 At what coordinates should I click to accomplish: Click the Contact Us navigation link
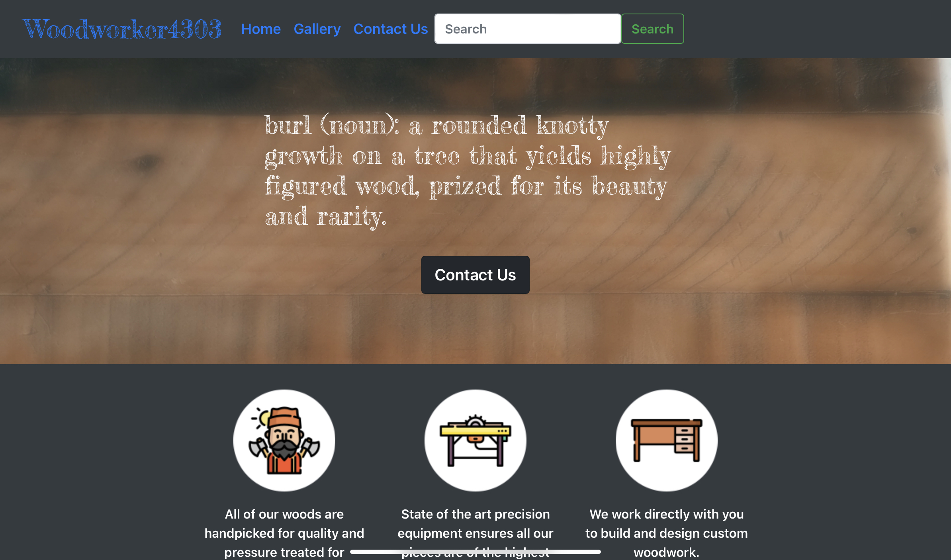pos(391,29)
